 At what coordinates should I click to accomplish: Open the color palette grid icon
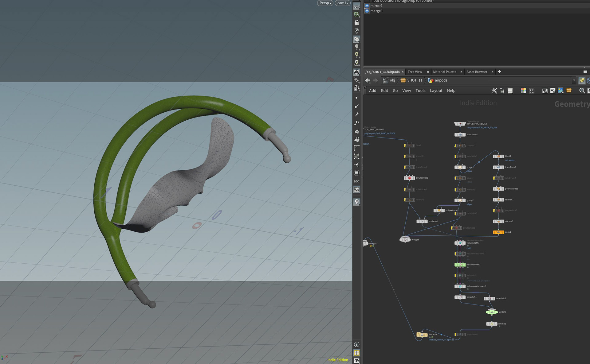click(523, 91)
